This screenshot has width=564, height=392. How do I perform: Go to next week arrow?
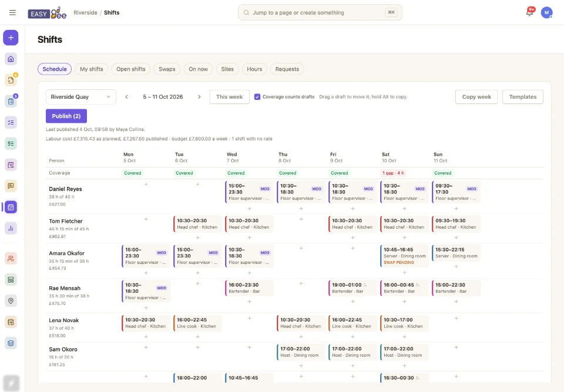[x=199, y=97]
